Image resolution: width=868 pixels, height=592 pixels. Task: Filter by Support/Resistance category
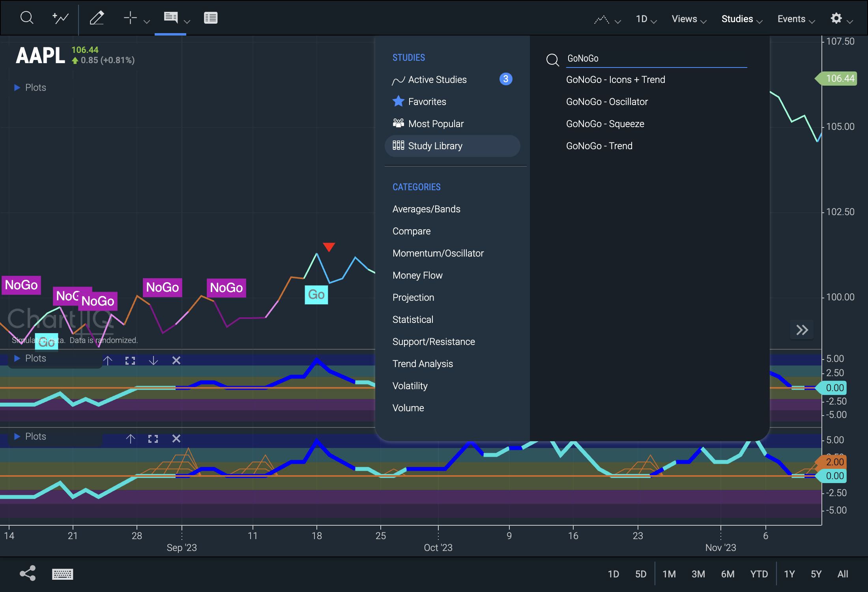[434, 342]
